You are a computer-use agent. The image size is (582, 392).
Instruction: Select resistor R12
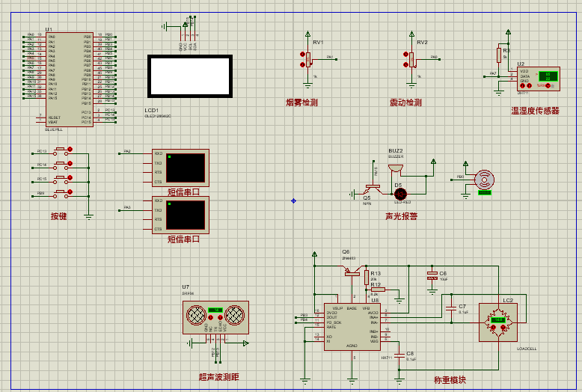click(378, 290)
